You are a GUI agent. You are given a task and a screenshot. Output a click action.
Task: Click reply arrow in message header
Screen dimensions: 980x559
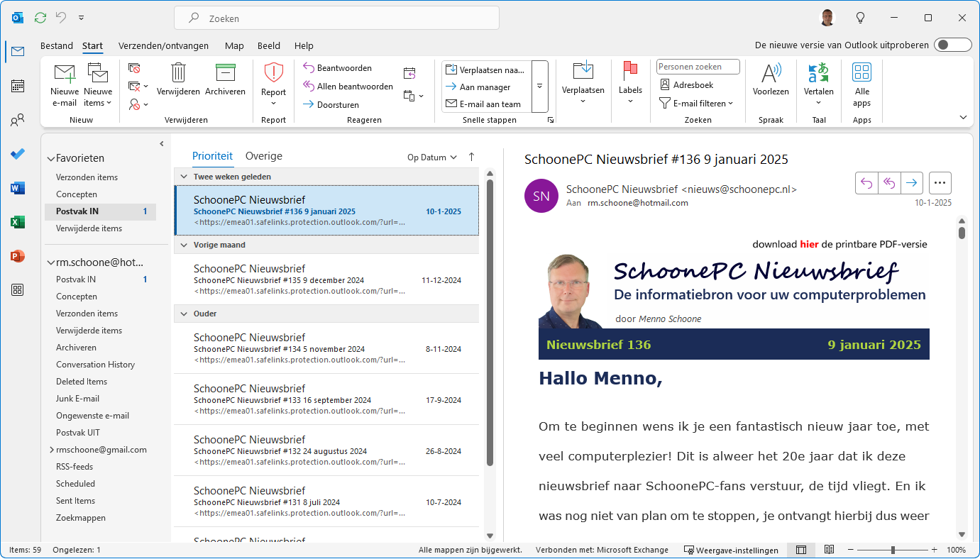(x=866, y=183)
